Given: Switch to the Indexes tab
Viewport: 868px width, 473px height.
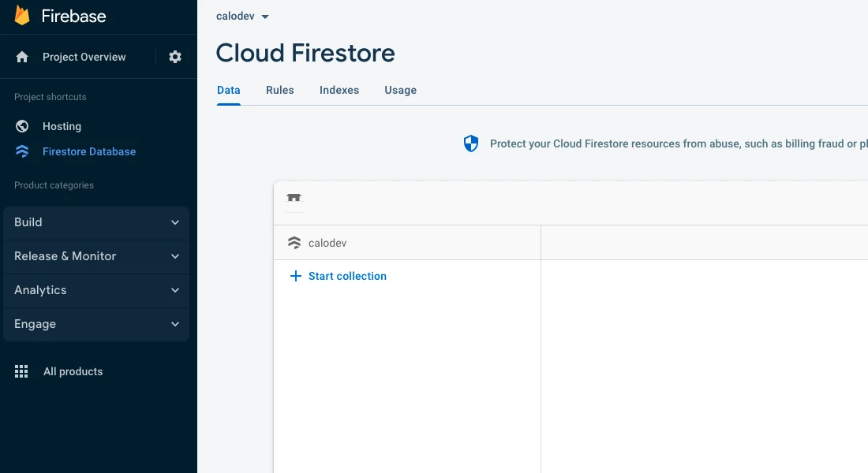Looking at the screenshot, I should pyautogui.click(x=339, y=90).
